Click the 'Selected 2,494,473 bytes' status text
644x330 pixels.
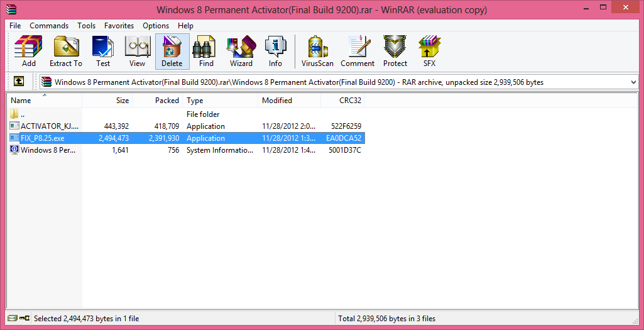tap(86, 319)
